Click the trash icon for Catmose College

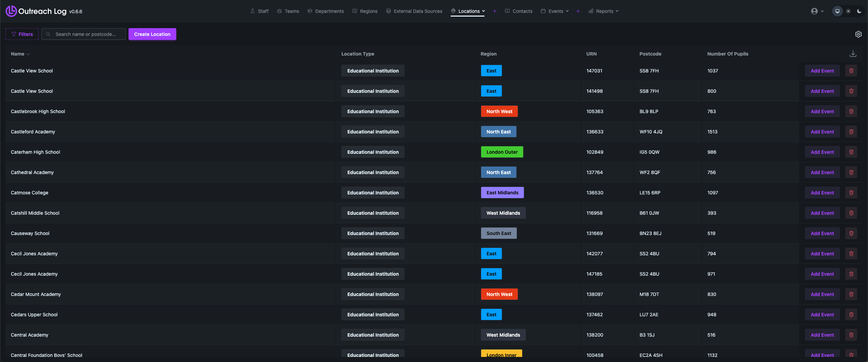click(x=851, y=193)
